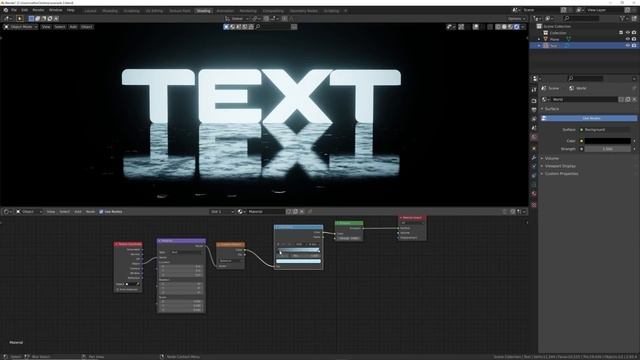This screenshot has height=360, width=640.
Task: Expand the Plane object in the outliner
Action: [x=539, y=40]
